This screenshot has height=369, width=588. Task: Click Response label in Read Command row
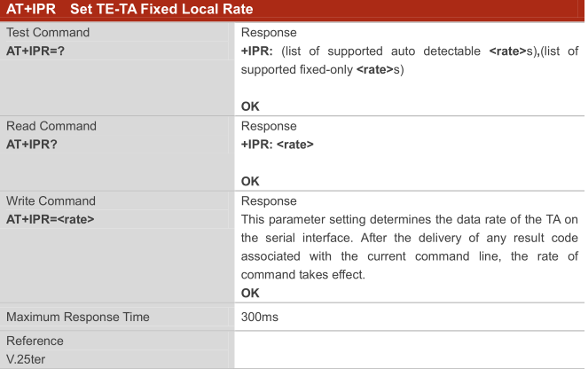(x=269, y=126)
